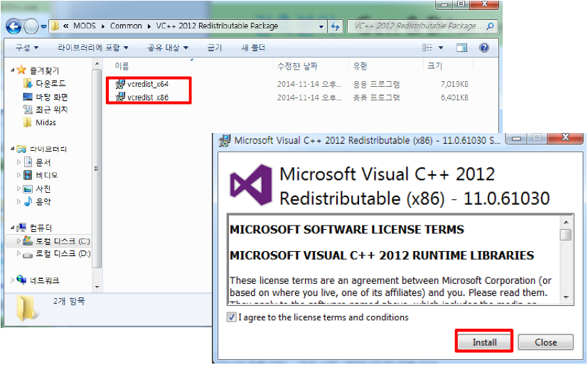Collapse the 즐겨찾기 group arrow
The width and height of the screenshot is (588, 365).
[12, 70]
